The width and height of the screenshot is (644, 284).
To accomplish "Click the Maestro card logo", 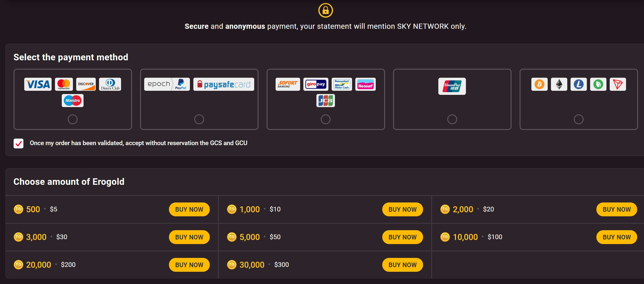I will click(73, 101).
